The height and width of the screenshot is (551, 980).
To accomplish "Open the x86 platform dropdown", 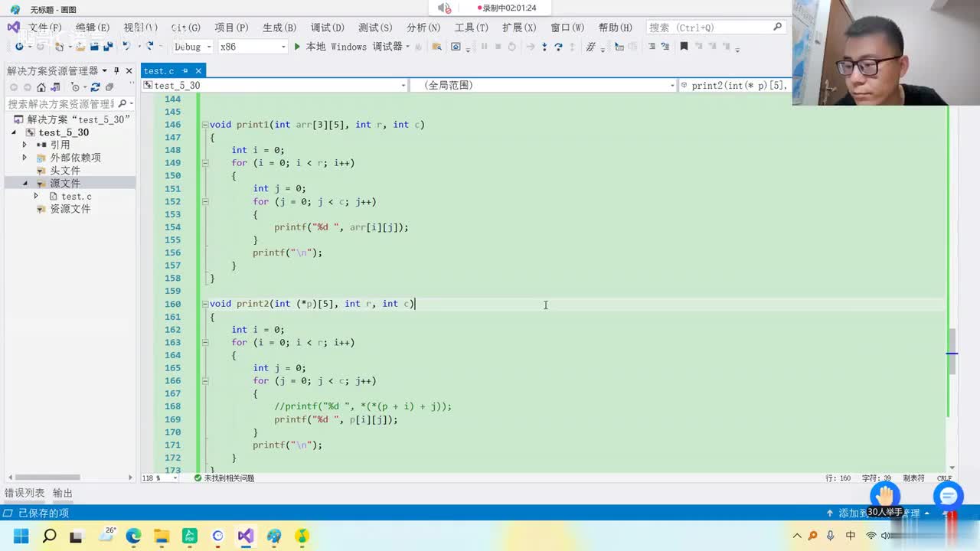I will pos(283,47).
